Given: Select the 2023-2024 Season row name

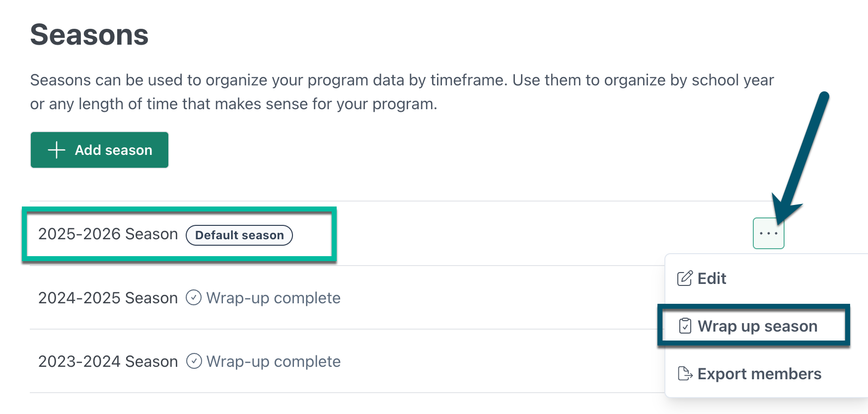Looking at the screenshot, I should point(108,361).
